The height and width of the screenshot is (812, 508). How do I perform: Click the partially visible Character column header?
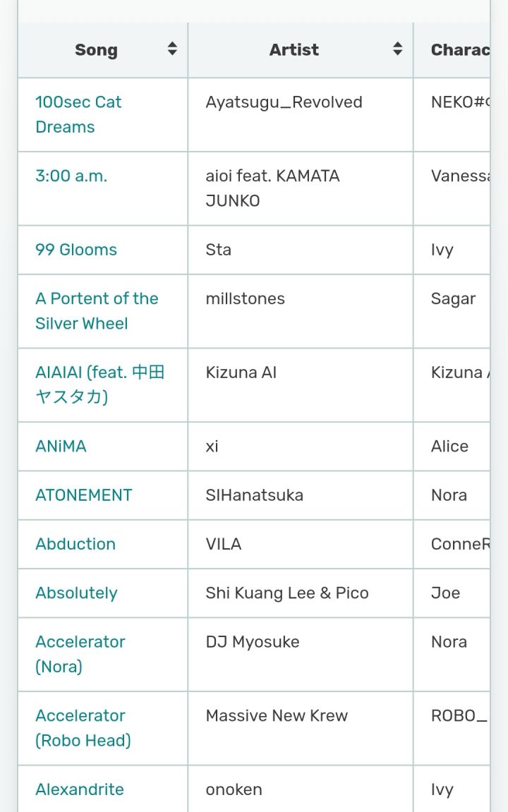(459, 50)
